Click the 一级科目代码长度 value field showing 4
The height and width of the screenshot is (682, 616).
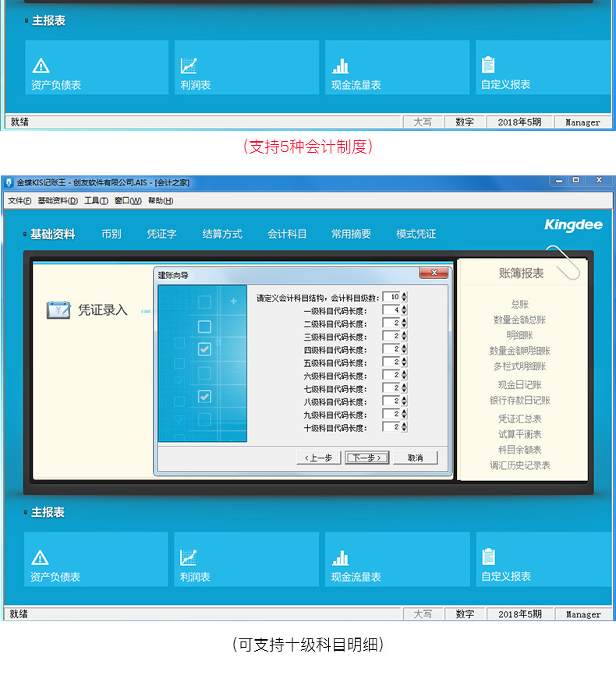pos(391,310)
